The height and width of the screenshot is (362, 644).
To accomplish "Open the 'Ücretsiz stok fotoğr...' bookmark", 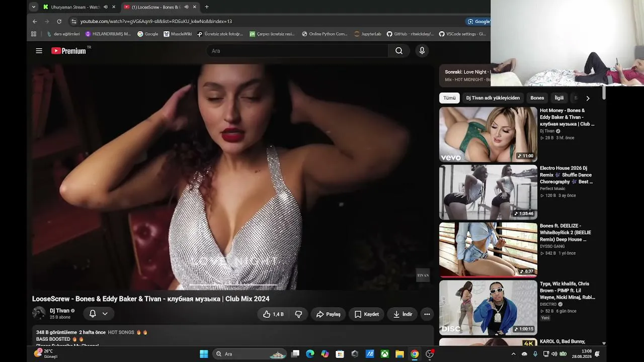I will tap(220, 34).
